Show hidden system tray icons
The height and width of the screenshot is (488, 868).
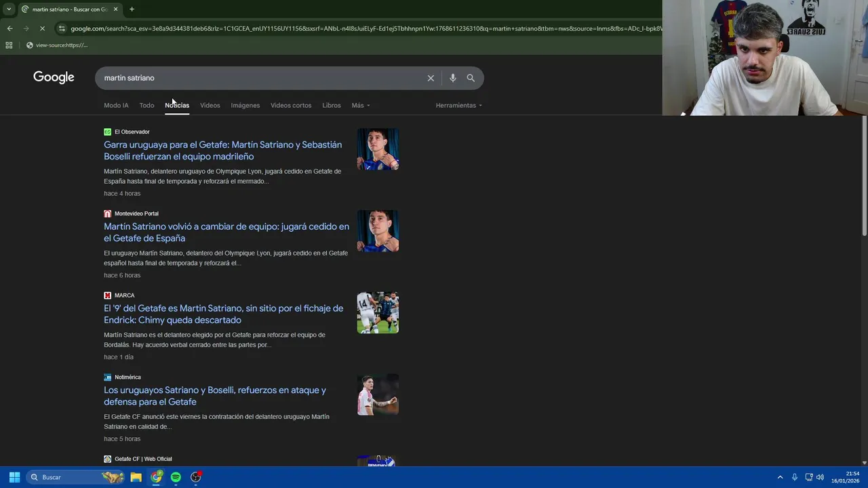tap(780, 477)
